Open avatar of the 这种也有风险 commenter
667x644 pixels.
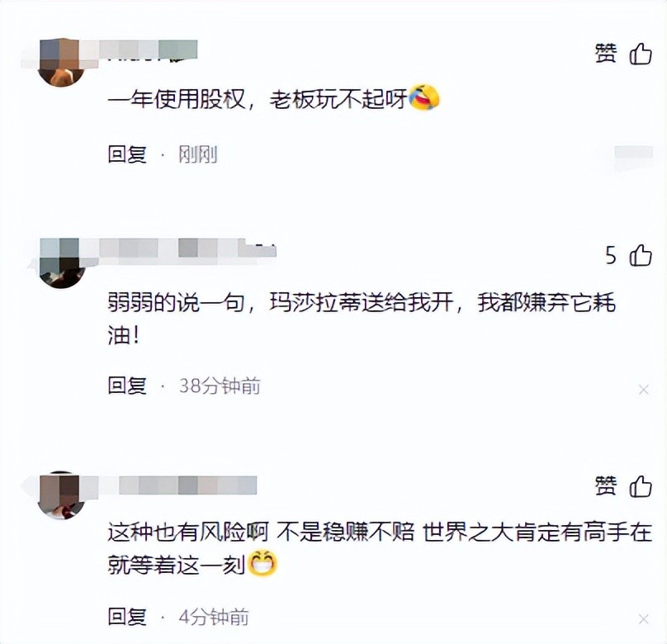point(61,495)
